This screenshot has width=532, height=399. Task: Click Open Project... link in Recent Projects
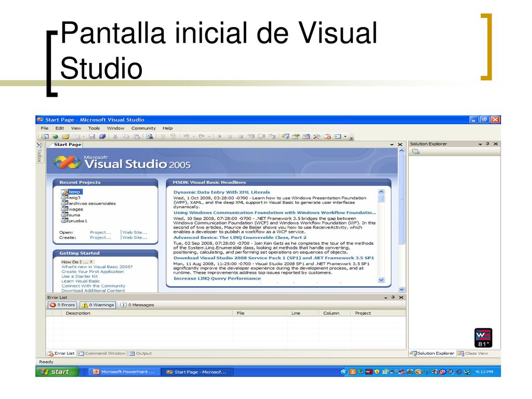[x=100, y=232]
